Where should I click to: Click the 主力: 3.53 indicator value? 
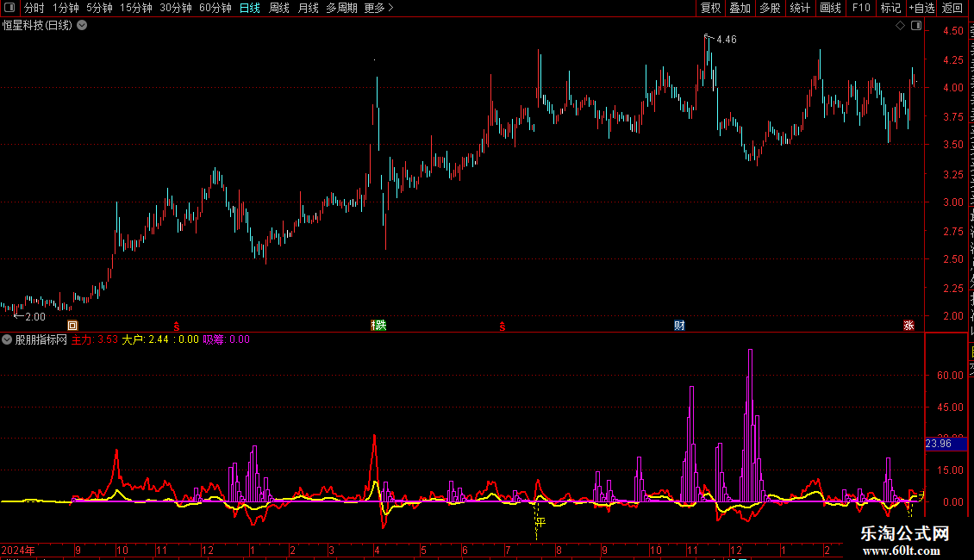click(x=95, y=339)
